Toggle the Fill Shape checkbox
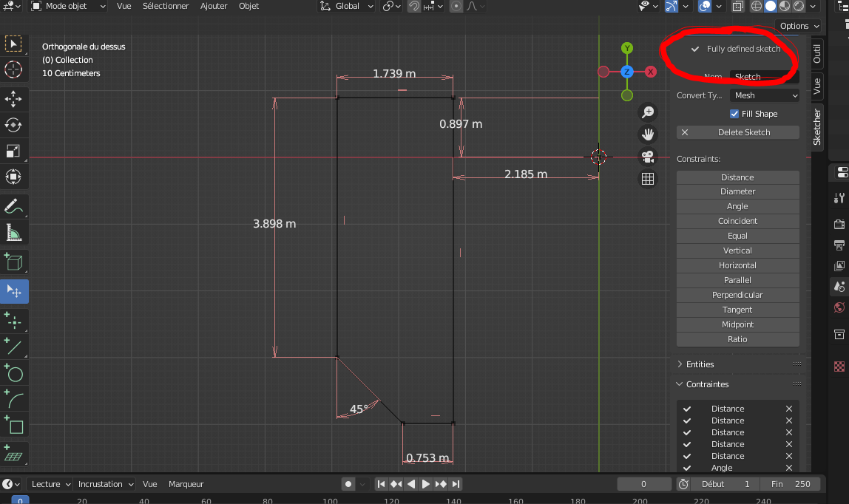The width and height of the screenshot is (849, 504). 734,114
